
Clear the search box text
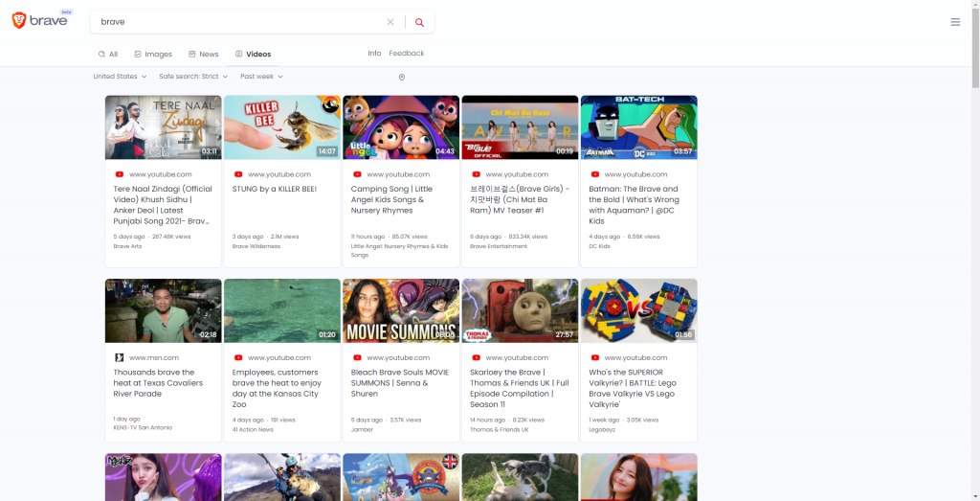point(390,22)
